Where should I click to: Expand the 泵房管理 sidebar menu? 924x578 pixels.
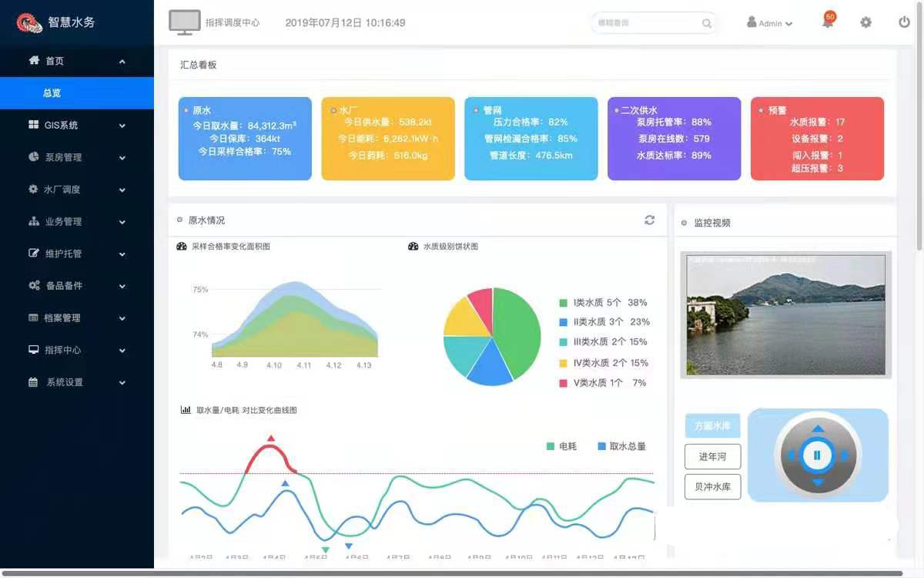77,157
